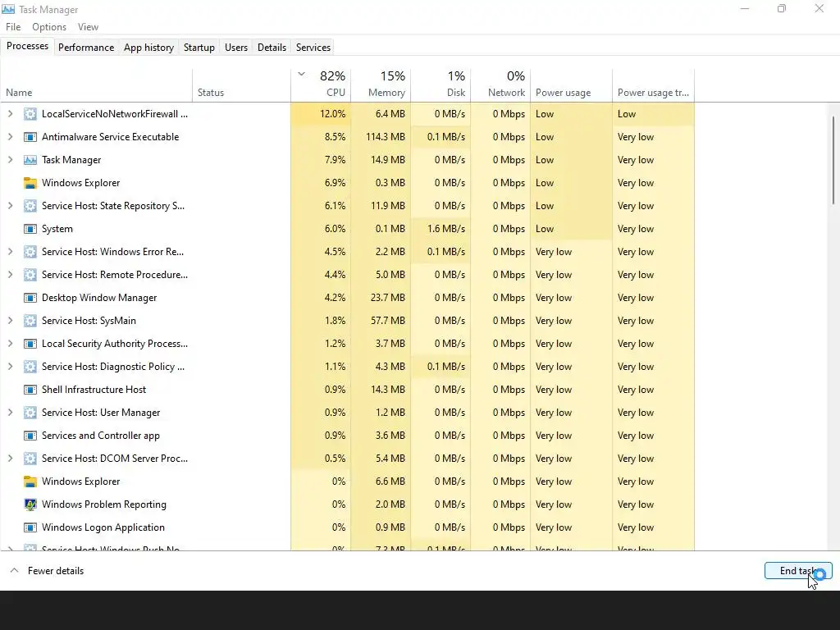Click the Fewer details label
This screenshot has width=840, height=630.
coord(56,571)
